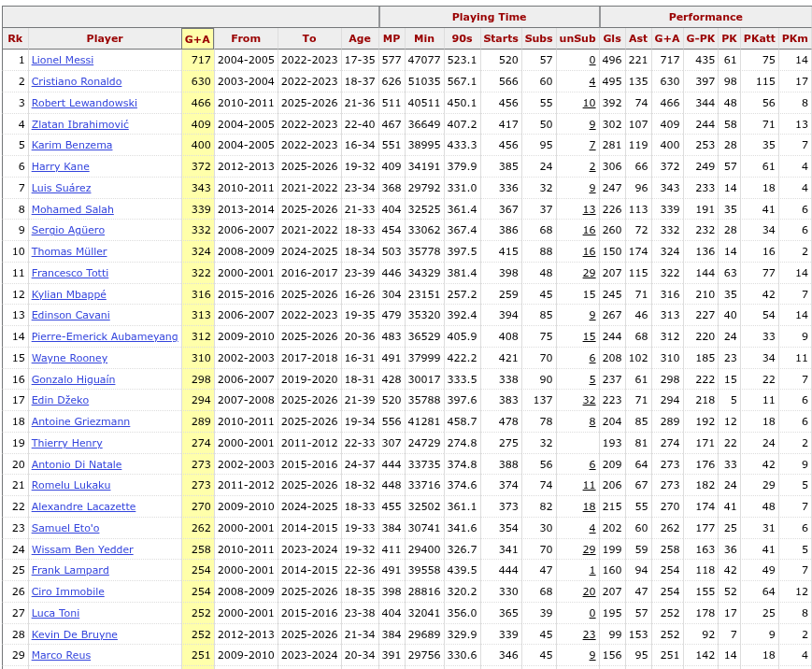The height and width of the screenshot is (669, 812).
Task: Open Antonio Di Natale's player page
Action: click(77, 464)
